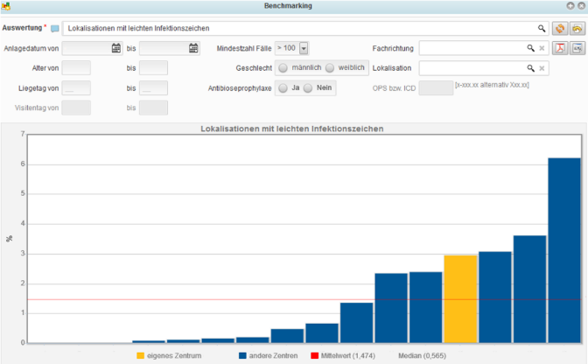Select männlich for Geschlecht

point(283,68)
